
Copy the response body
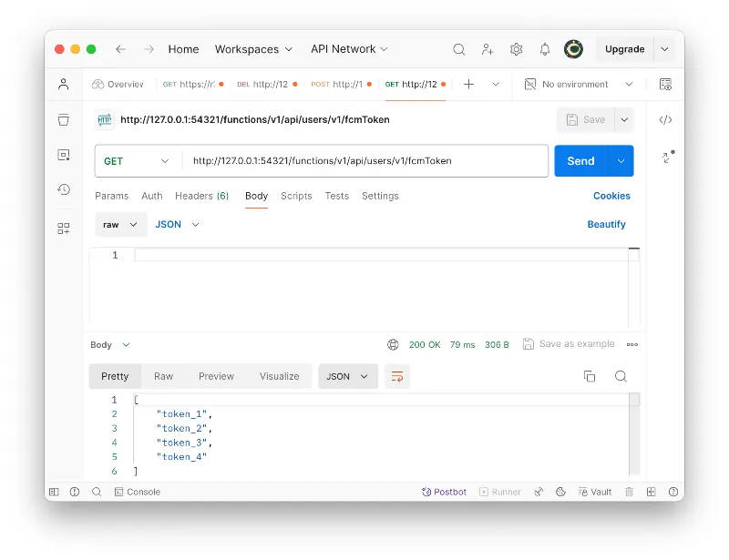589,376
